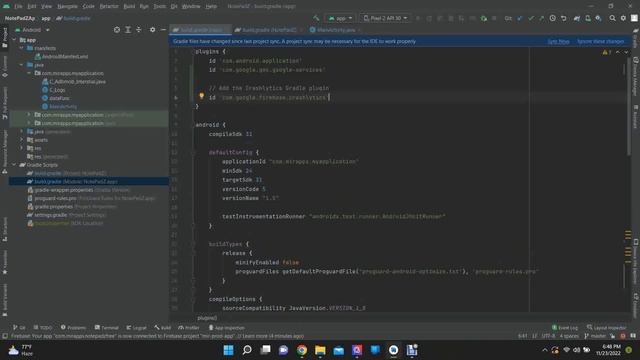Open the Event Log button
This screenshot has width=640, height=360.
[565, 327]
